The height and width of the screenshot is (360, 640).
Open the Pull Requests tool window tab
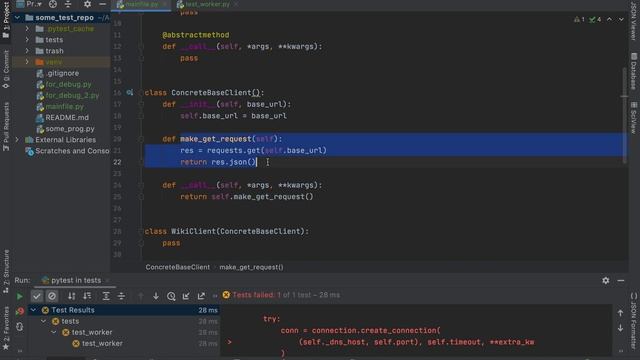pyautogui.click(x=6, y=127)
